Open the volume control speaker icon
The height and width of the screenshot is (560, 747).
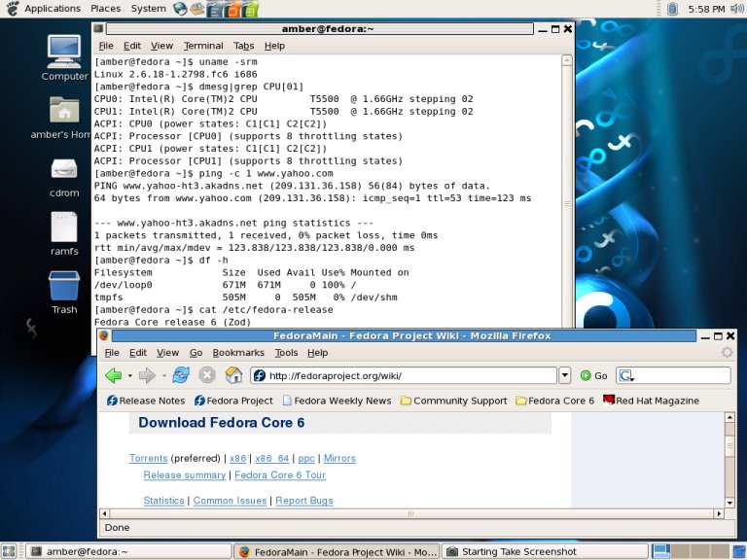(x=737, y=9)
